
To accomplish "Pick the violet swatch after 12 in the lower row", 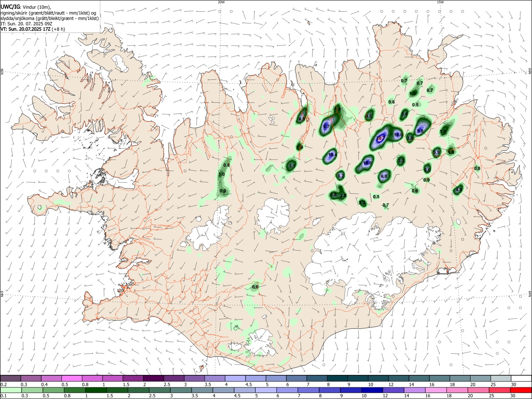I will click(393, 390).
